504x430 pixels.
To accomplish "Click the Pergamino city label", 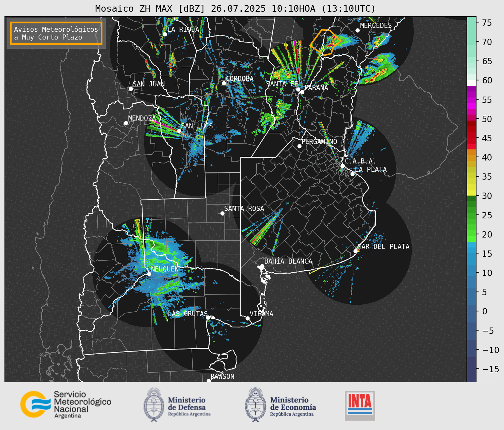I will (x=319, y=141).
